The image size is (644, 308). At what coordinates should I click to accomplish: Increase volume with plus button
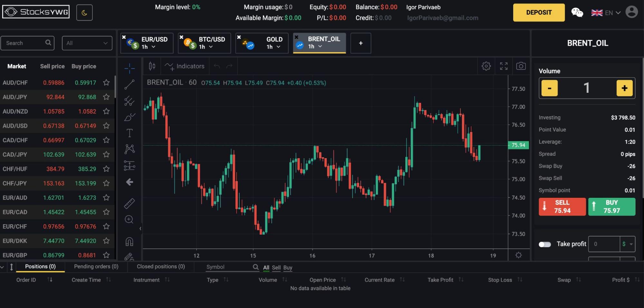(624, 88)
